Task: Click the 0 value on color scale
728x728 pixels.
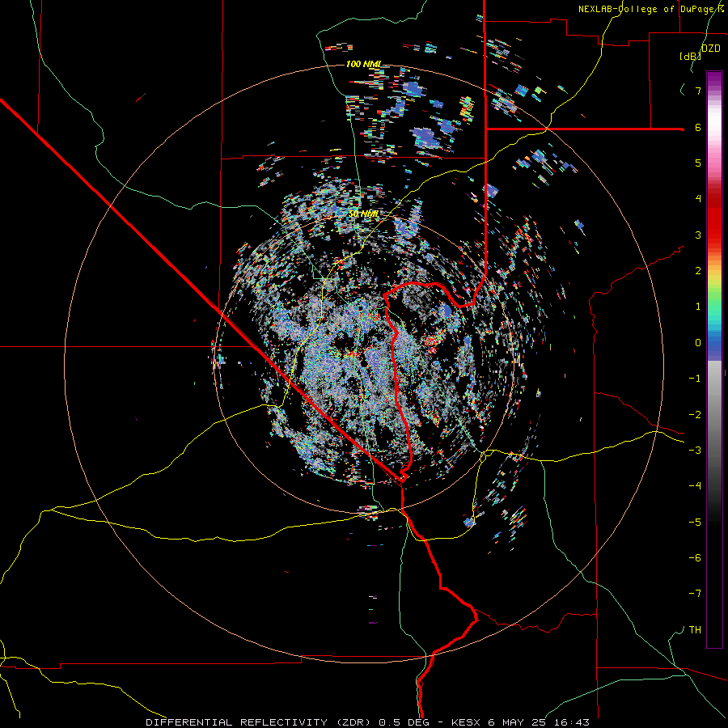Action: click(698, 343)
